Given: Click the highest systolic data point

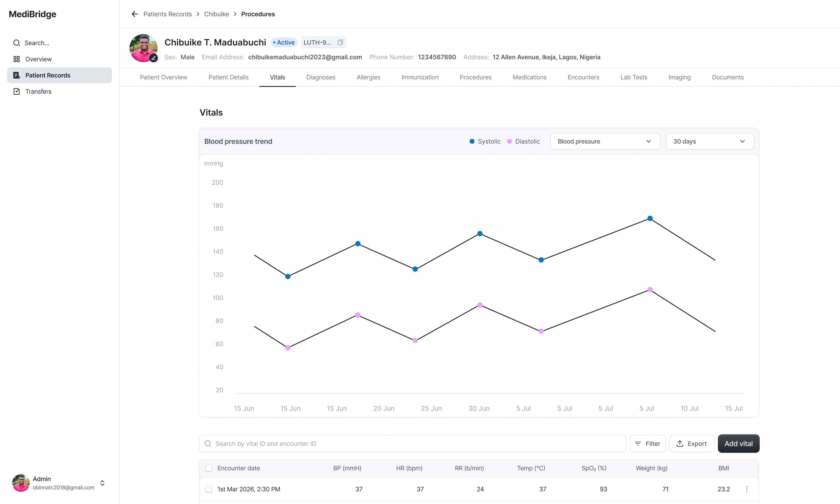Looking at the screenshot, I should pos(650,218).
